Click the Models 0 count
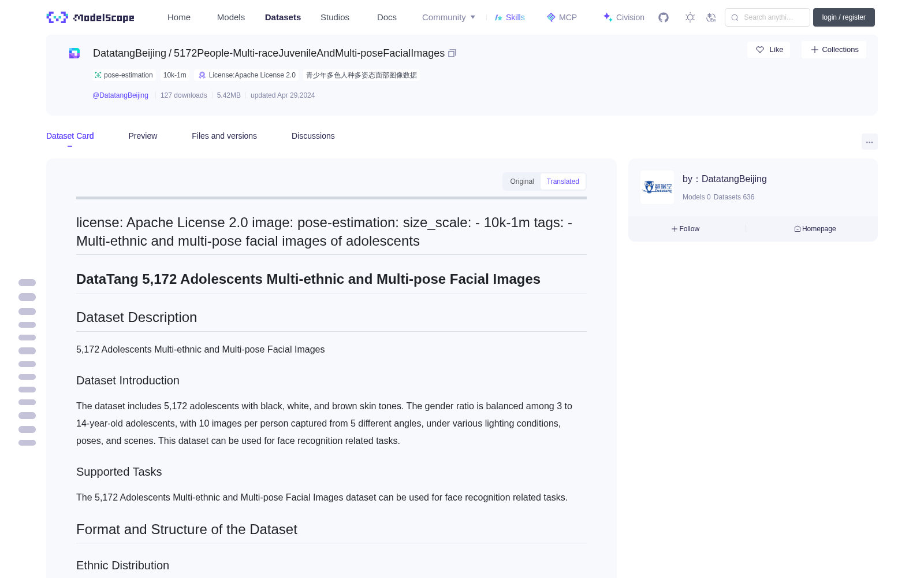 [696, 197]
